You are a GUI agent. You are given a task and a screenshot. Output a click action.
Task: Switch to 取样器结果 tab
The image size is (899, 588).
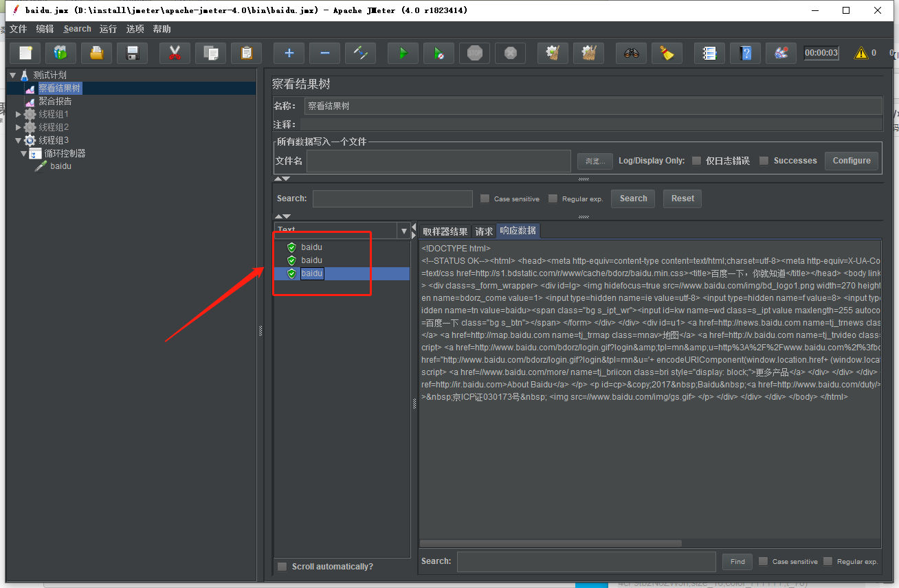(x=445, y=231)
